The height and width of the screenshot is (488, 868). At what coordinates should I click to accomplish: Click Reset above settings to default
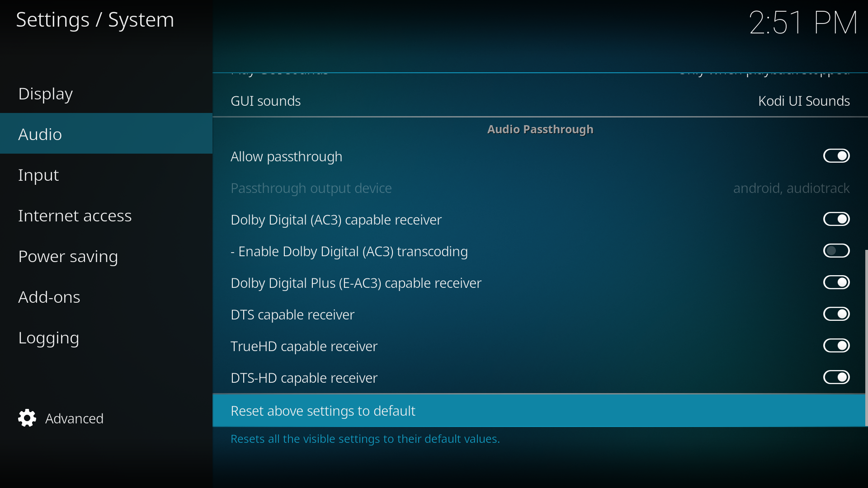tap(539, 411)
